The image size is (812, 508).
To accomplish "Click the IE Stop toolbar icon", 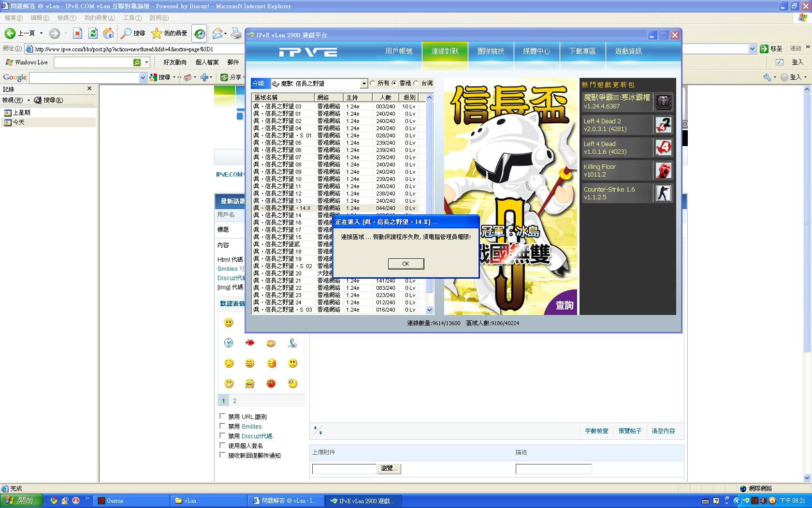I will click(77, 33).
